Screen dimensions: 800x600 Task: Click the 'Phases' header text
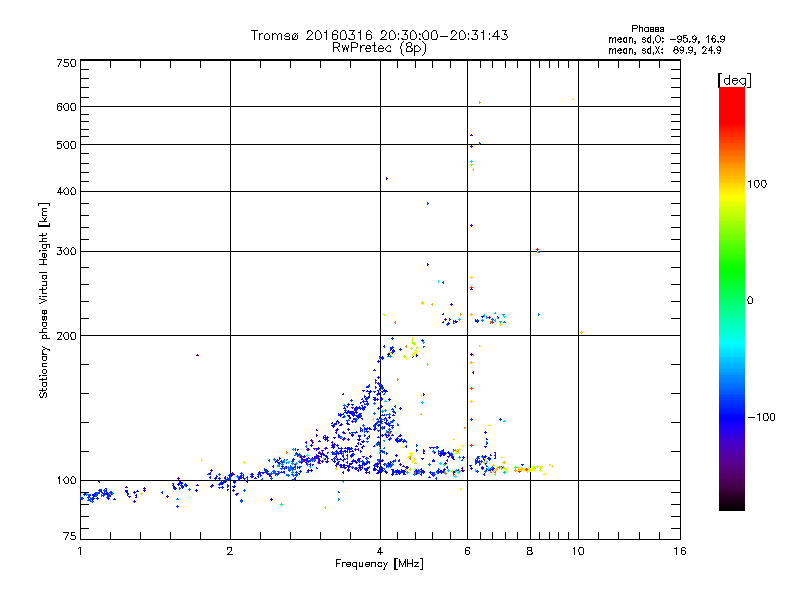pyautogui.click(x=647, y=29)
